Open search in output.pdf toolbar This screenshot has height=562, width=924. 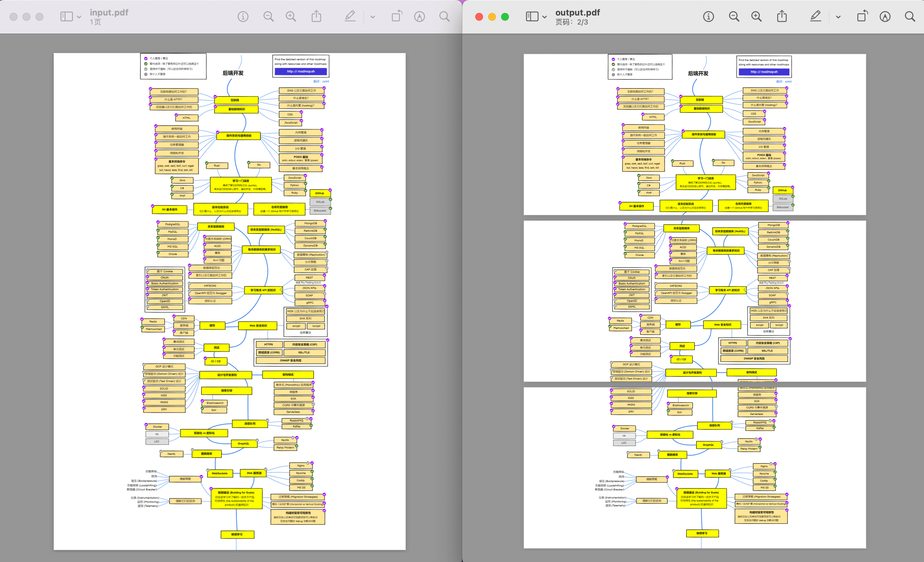click(x=910, y=16)
